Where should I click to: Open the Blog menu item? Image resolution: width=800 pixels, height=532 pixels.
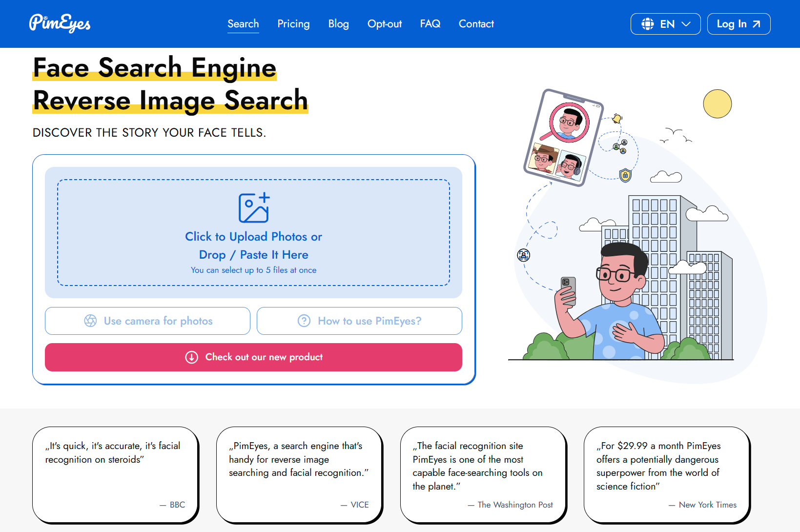338,24
